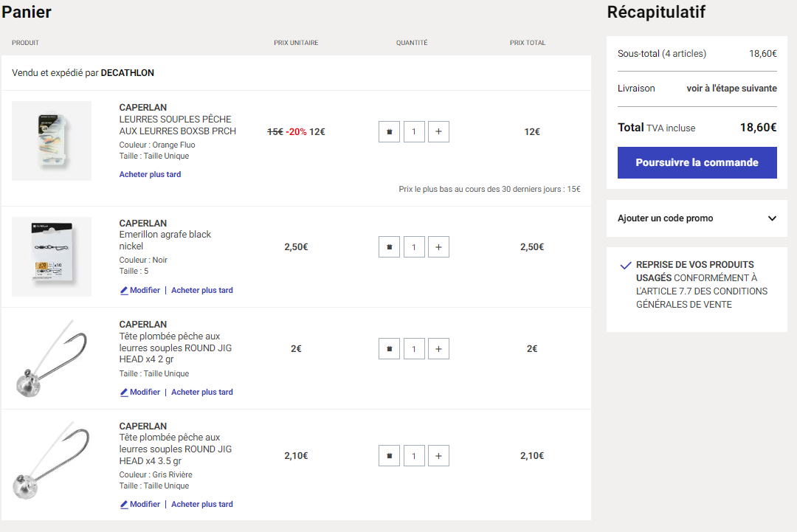Click Vendu et expédié par DECATHLON text
797x532 pixels.
click(x=83, y=72)
